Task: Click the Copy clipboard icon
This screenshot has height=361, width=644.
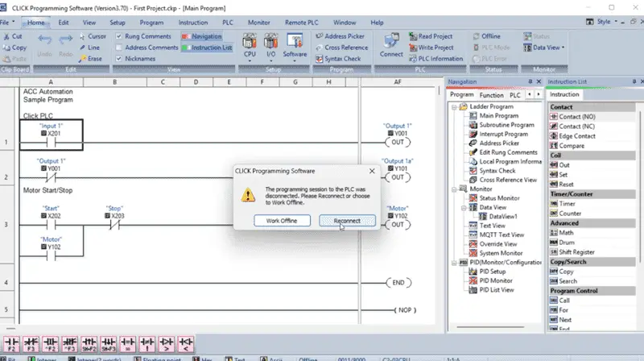Action: pyautogui.click(x=6, y=48)
